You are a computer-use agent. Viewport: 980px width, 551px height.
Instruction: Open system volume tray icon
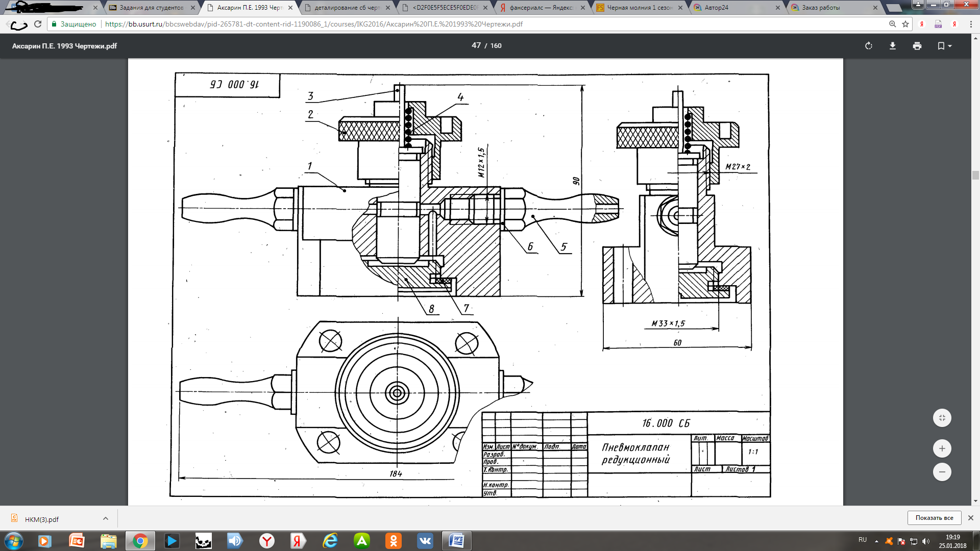[x=926, y=541]
